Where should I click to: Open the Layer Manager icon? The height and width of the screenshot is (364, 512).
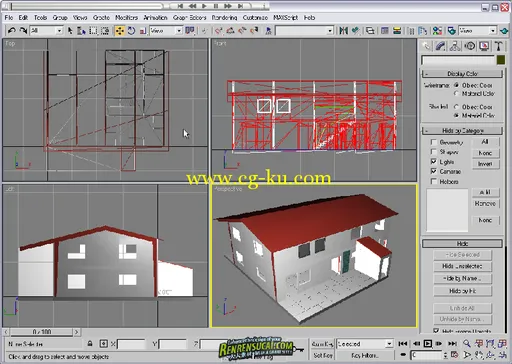click(370, 31)
